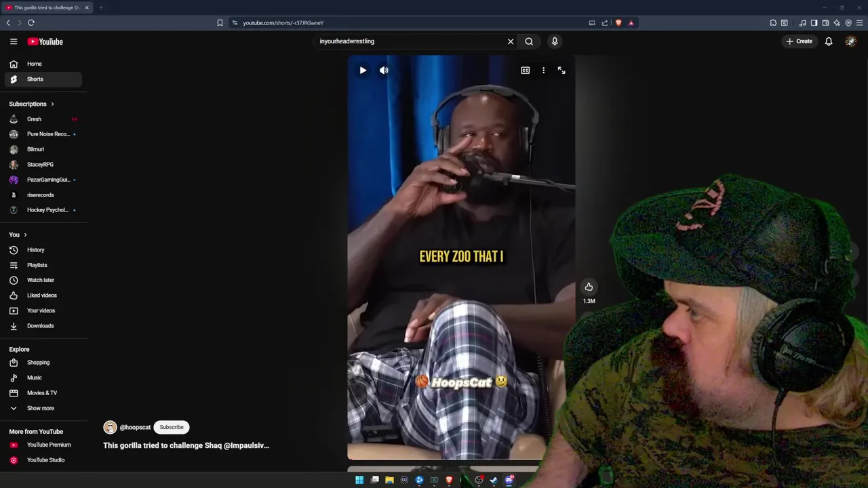Open browser extensions puzzle icon
This screenshot has height=488, width=868.
pos(773,22)
